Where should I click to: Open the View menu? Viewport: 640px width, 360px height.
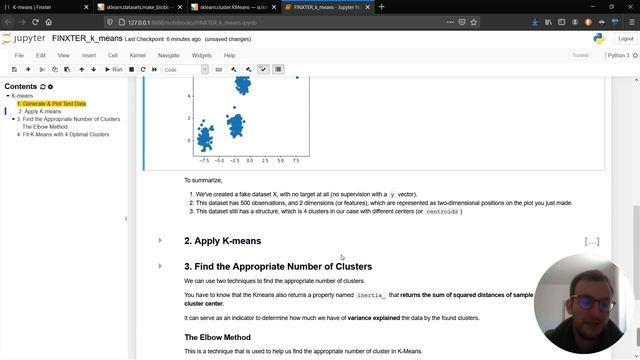click(x=63, y=56)
